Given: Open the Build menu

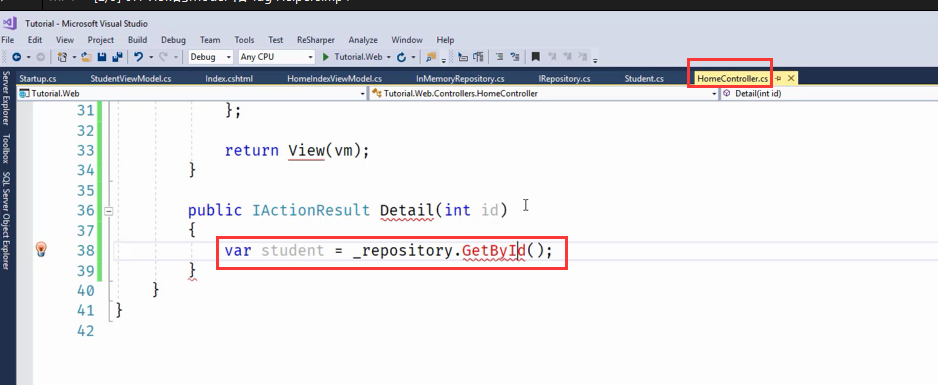Looking at the screenshot, I should pyautogui.click(x=138, y=40).
